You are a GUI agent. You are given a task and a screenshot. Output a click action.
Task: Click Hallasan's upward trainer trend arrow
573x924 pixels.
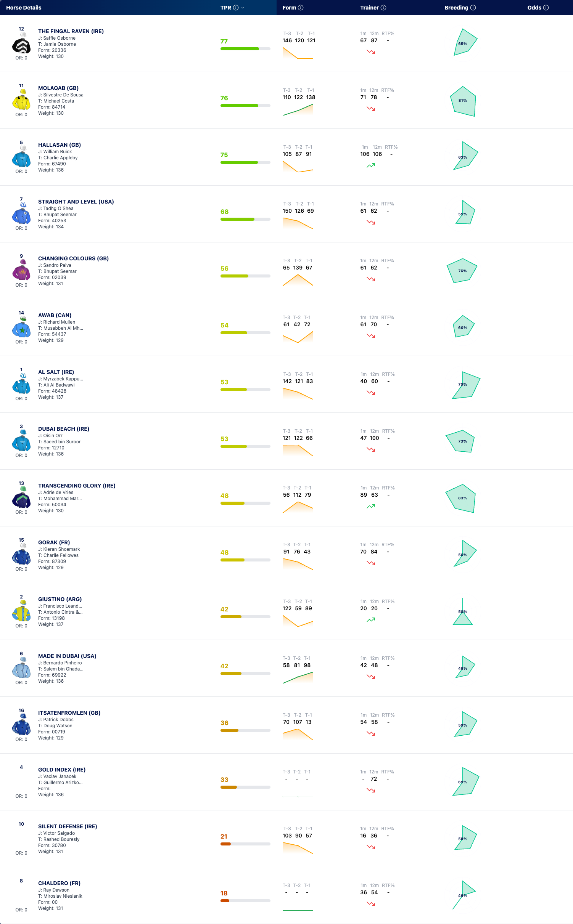371,165
